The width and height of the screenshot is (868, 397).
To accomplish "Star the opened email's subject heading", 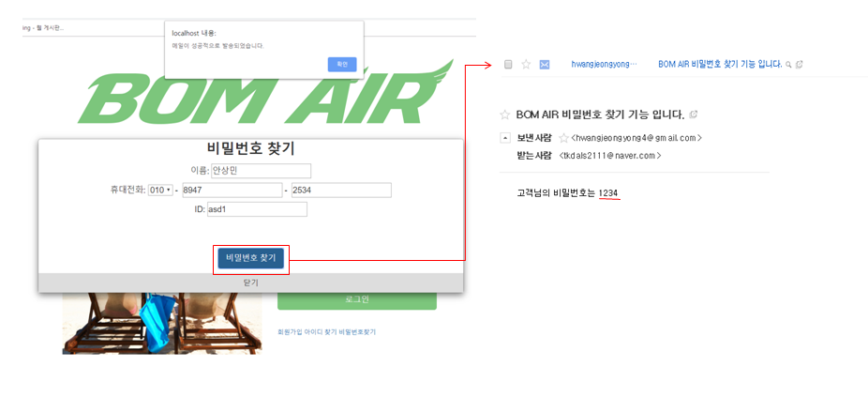I will coord(504,115).
